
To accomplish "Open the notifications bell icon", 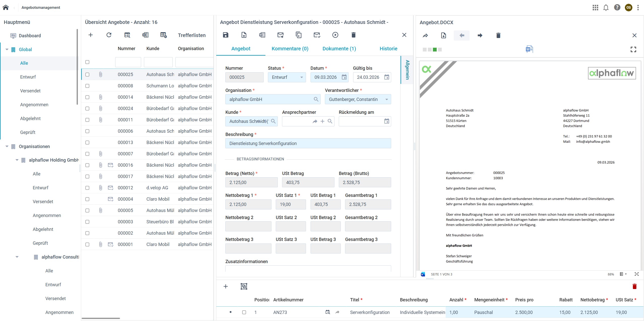I will coord(606,8).
